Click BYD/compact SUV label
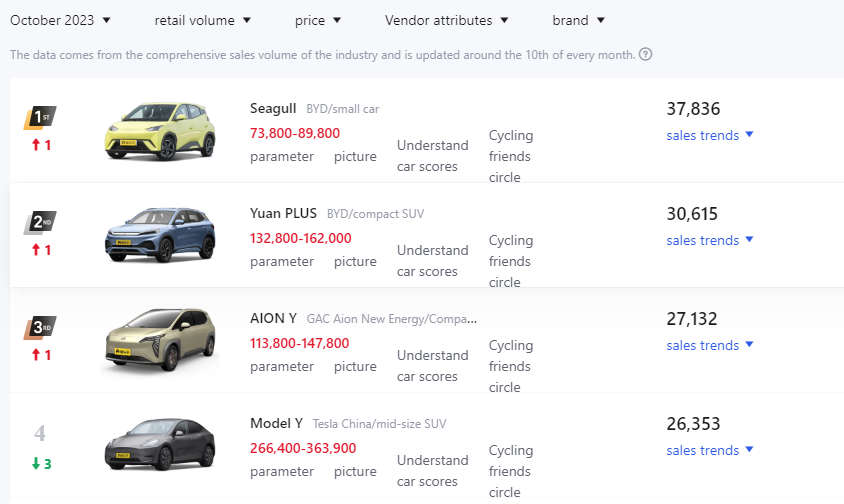Screen dimensions: 844x504 point(376,214)
